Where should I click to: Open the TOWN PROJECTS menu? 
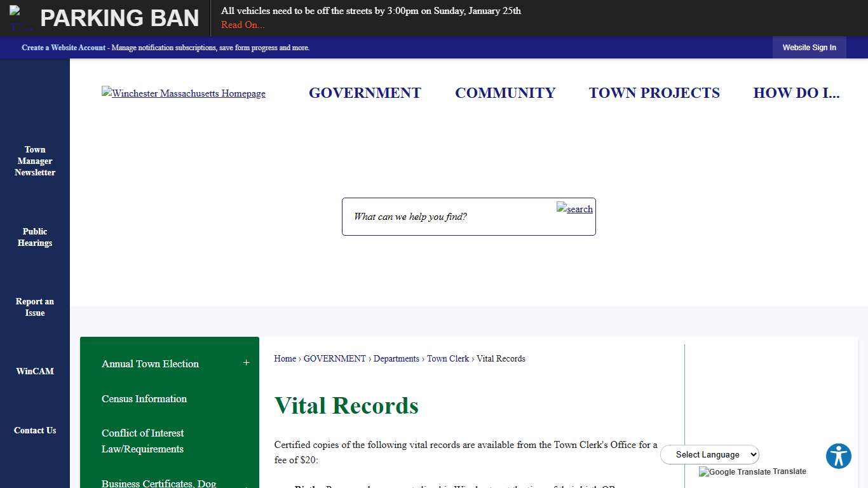pos(654,93)
